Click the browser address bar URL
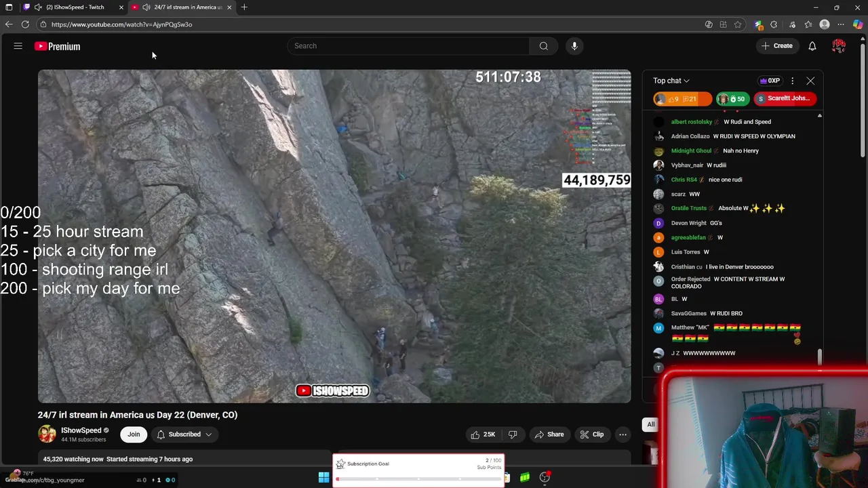 (121, 24)
